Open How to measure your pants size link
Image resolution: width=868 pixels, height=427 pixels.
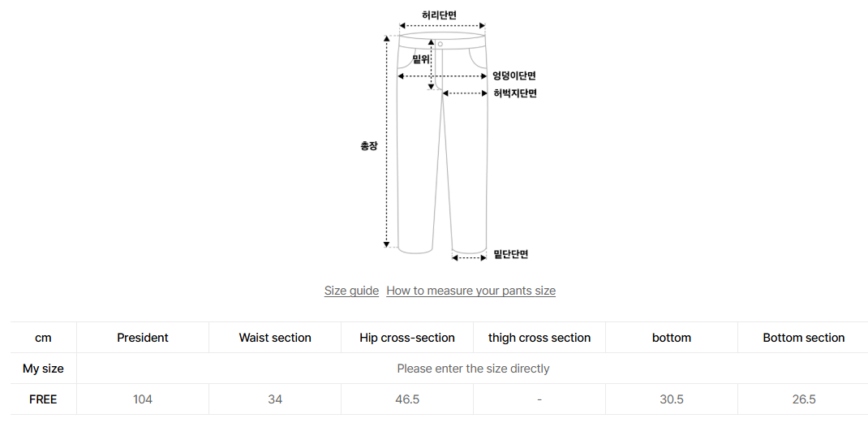click(471, 291)
